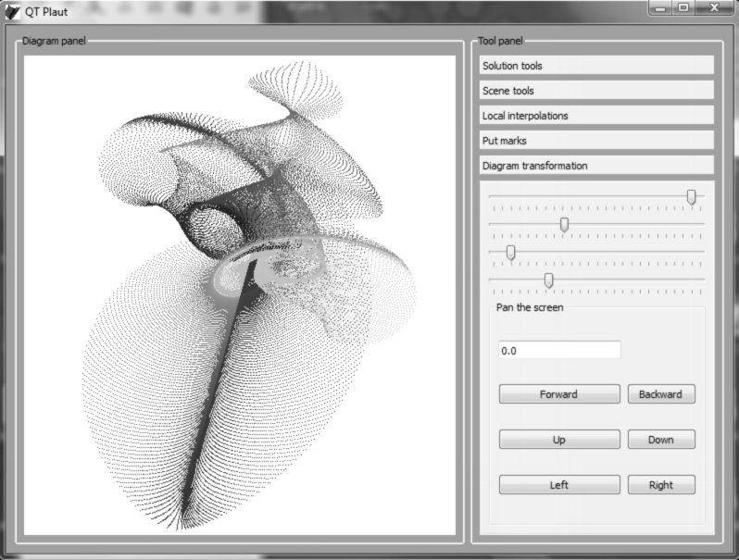Switch to the Put marks section
Image resolution: width=739 pixels, height=560 pixels.
[596, 141]
